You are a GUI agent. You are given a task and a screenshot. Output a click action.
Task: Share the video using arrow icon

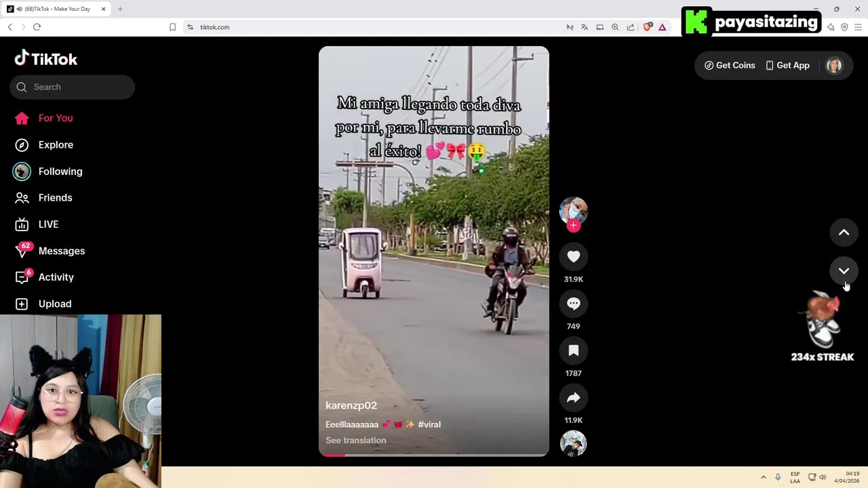coord(573,398)
